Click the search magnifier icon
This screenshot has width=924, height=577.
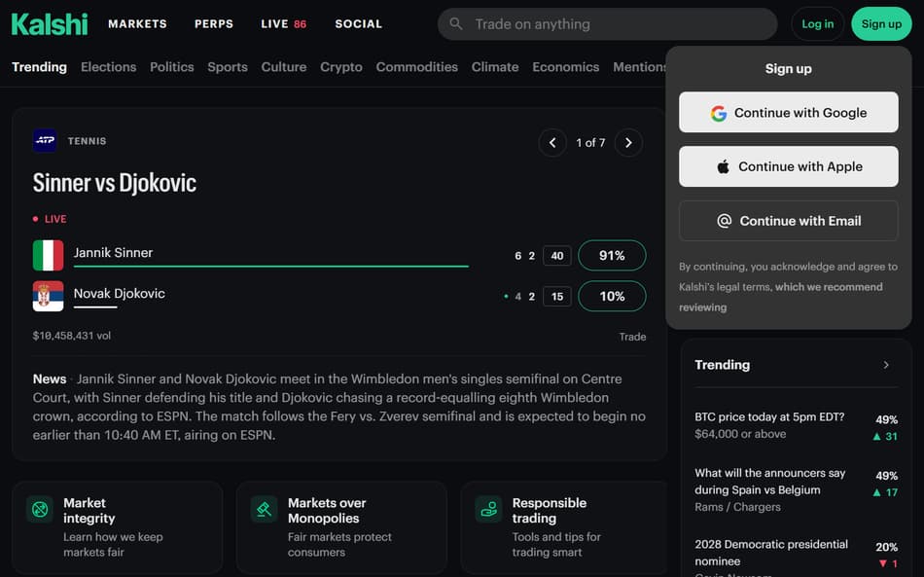(x=455, y=24)
